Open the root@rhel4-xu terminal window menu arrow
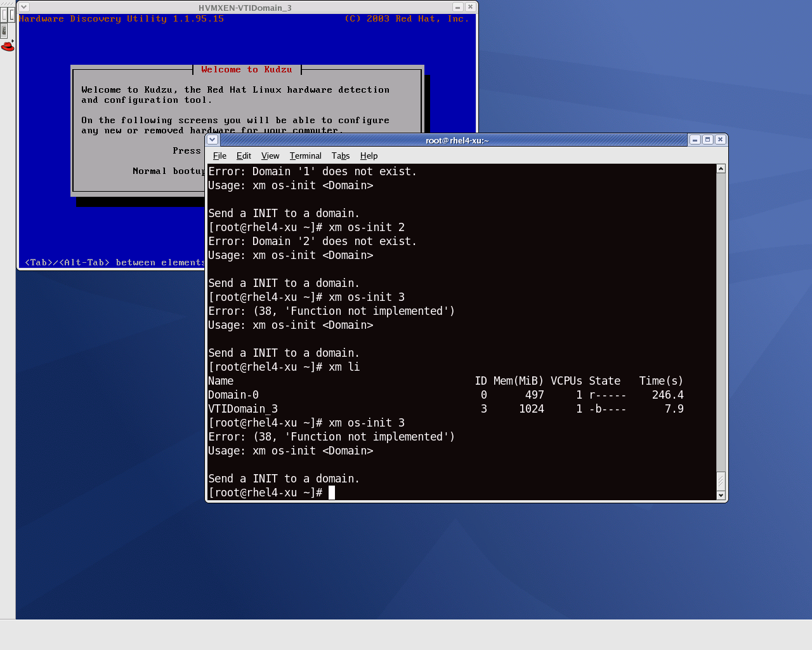Screen dimensions: 812x650 213,140
